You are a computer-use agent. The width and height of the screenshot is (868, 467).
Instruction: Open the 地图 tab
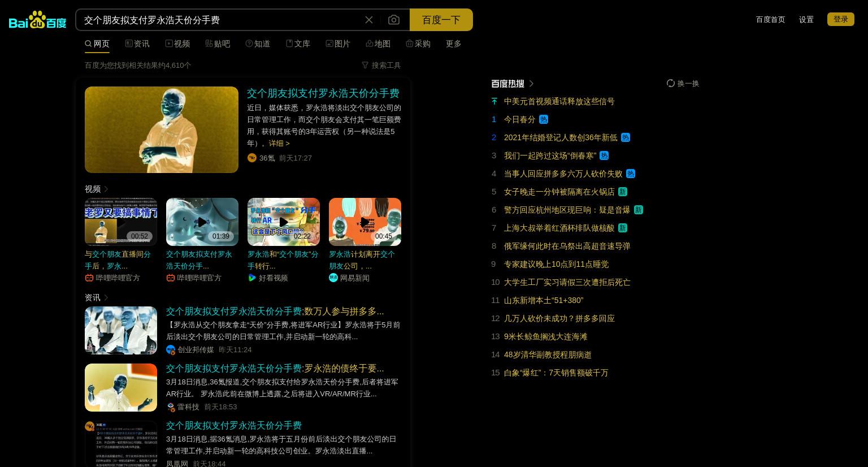tap(378, 44)
